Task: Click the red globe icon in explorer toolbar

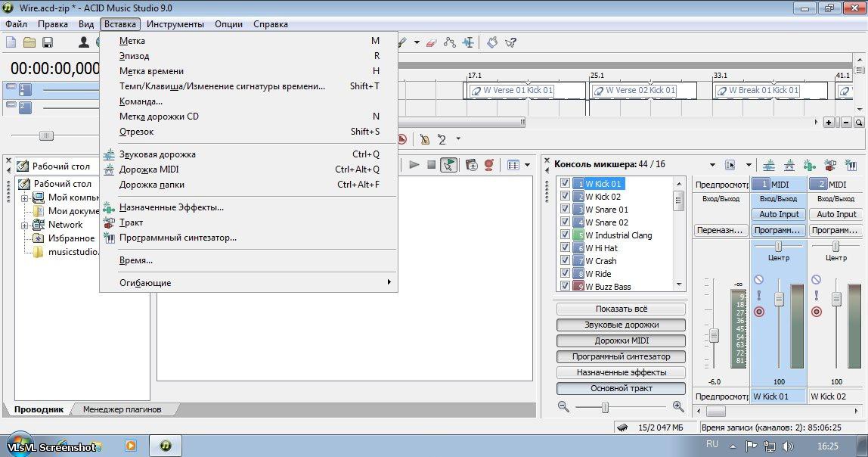Action: 489,164
